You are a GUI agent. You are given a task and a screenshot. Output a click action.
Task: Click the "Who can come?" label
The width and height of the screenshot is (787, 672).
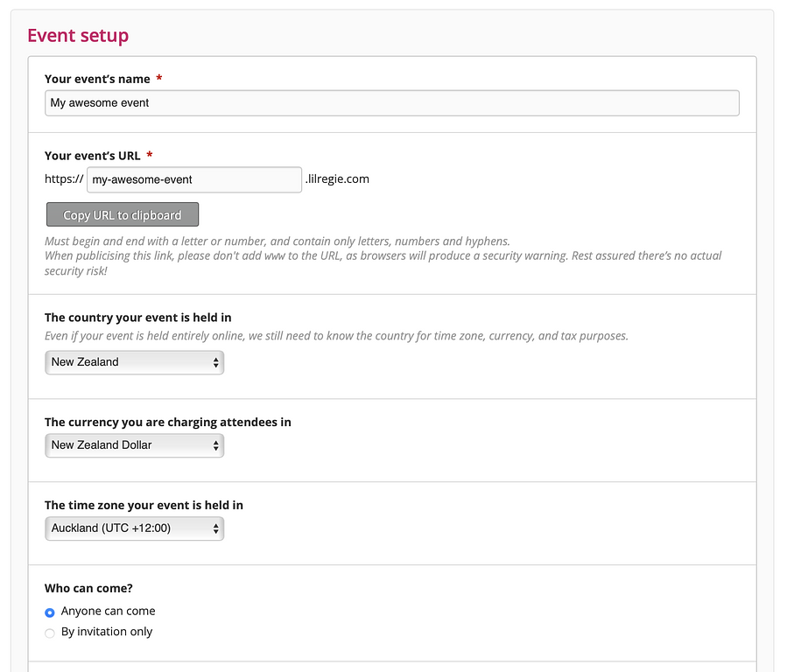click(x=88, y=589)
